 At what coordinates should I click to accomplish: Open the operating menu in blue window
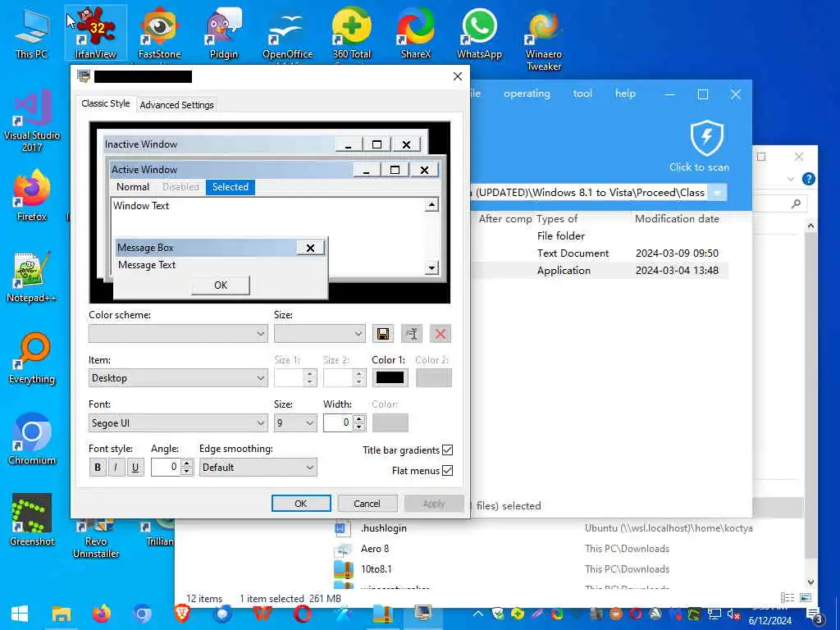(x=527, y=94)
